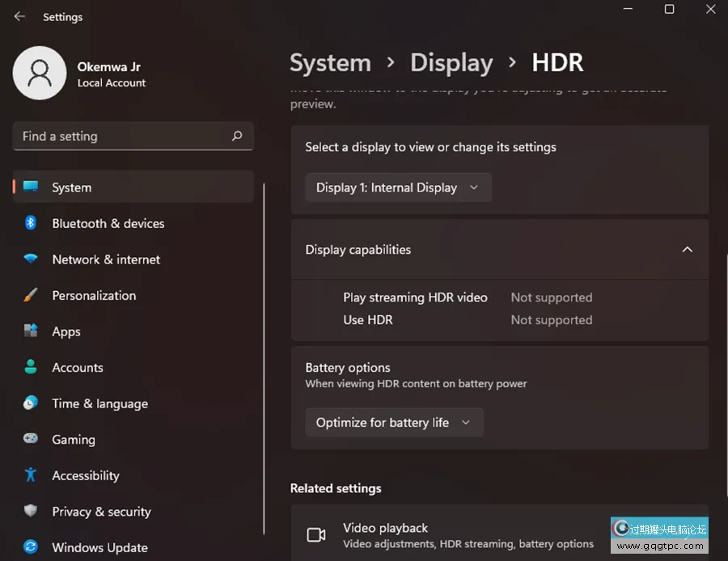Select the Gaming controller icon
This screenshot has width=728, height=561.
tap(31, 439)
